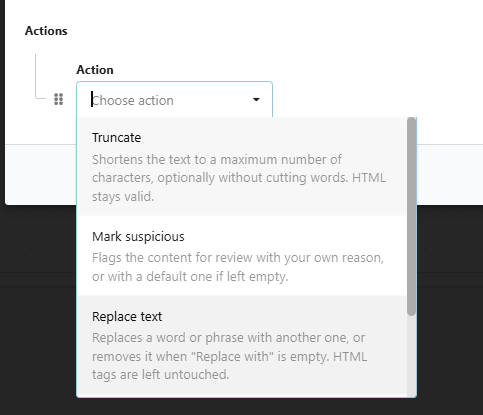Image resolution: width=483 pixels, height=415 pixels.
Task: Select the Truncate action option
Action: tap(242, 166)
